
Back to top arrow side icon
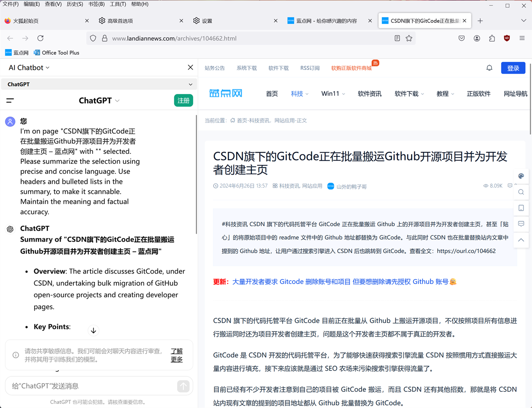click(x=521, y=240)
